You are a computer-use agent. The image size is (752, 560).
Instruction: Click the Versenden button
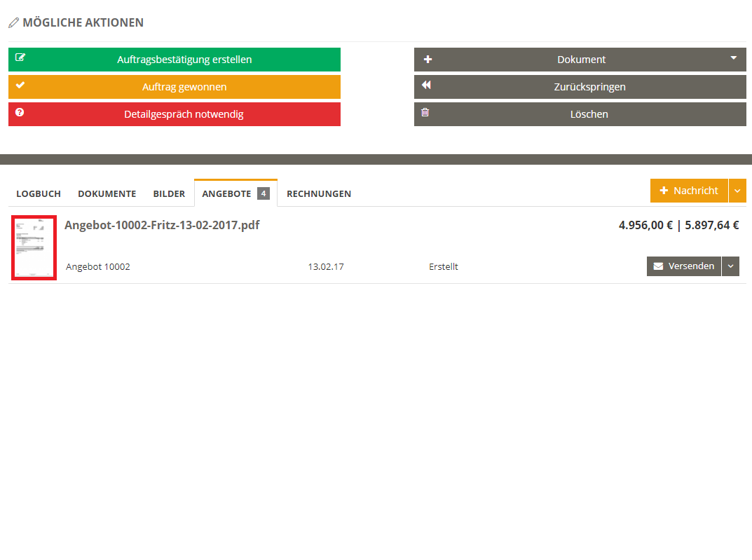click(684, 266)
